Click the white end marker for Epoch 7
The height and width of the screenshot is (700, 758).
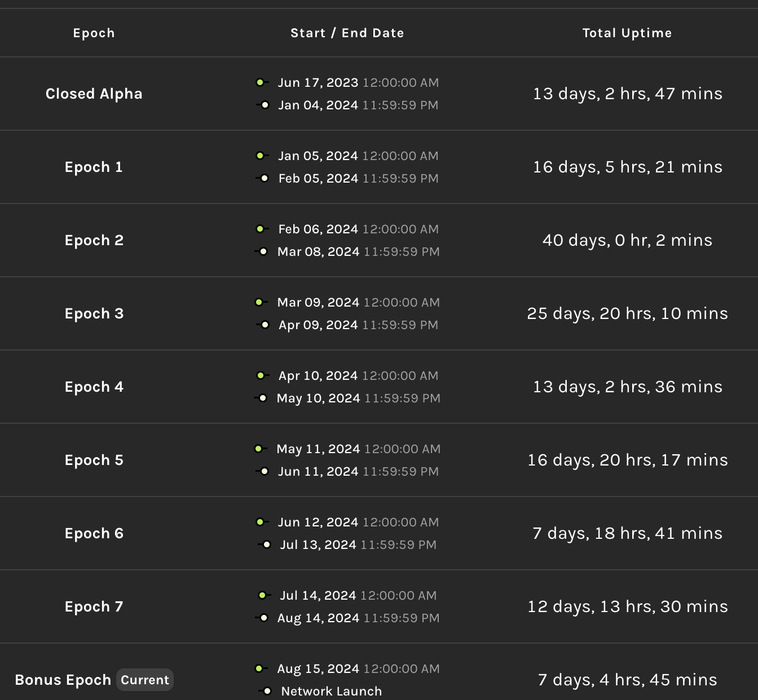pyautogui.click(x=264, y=618)
